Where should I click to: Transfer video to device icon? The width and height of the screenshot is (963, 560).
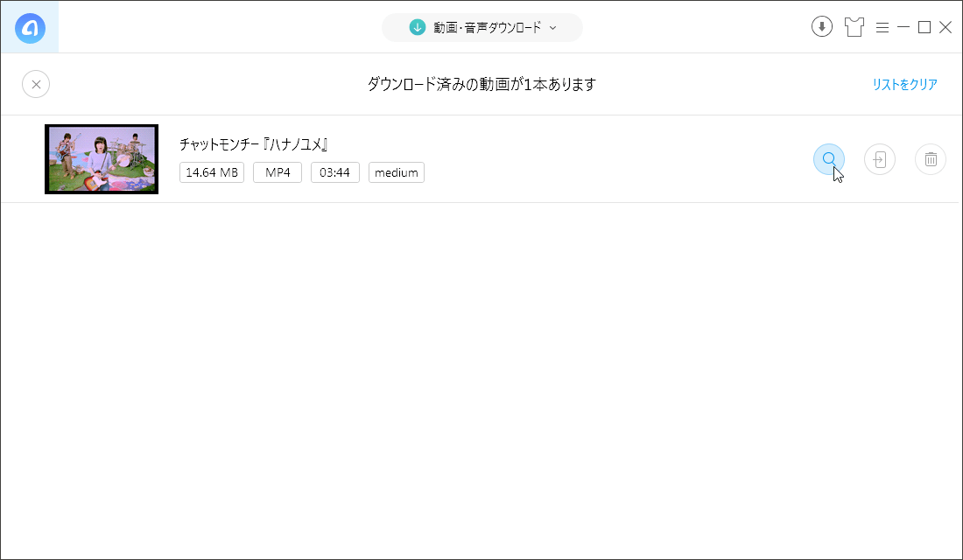(880, 159)
